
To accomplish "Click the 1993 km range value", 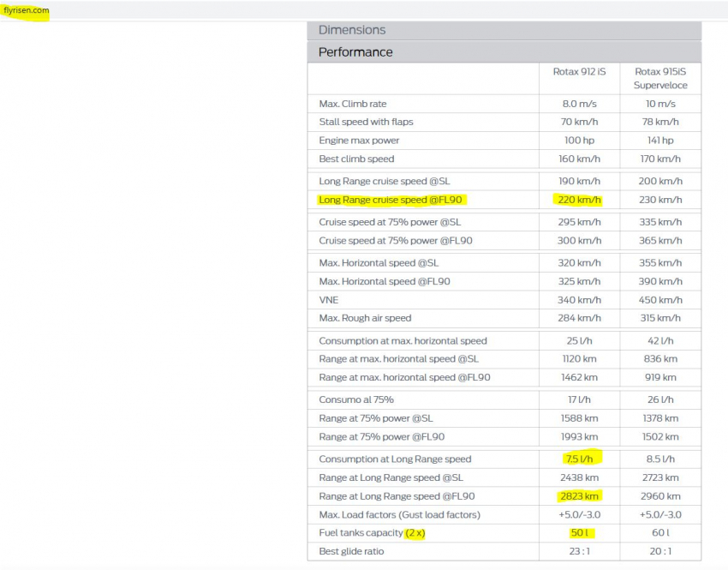I will click(x=579, y=438).
